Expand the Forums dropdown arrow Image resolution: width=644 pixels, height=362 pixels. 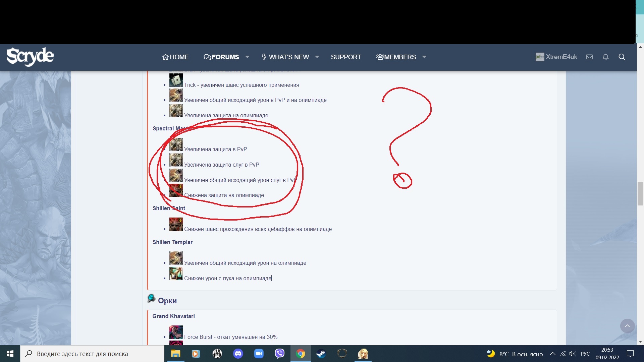[x=247, y=57]
